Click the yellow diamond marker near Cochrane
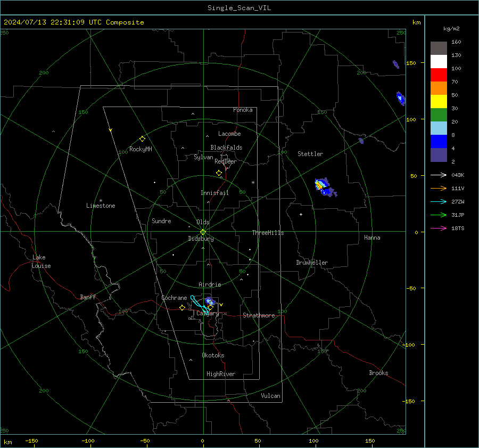The height and width of the screenshot is (448, 479). [x=183, y=308]
